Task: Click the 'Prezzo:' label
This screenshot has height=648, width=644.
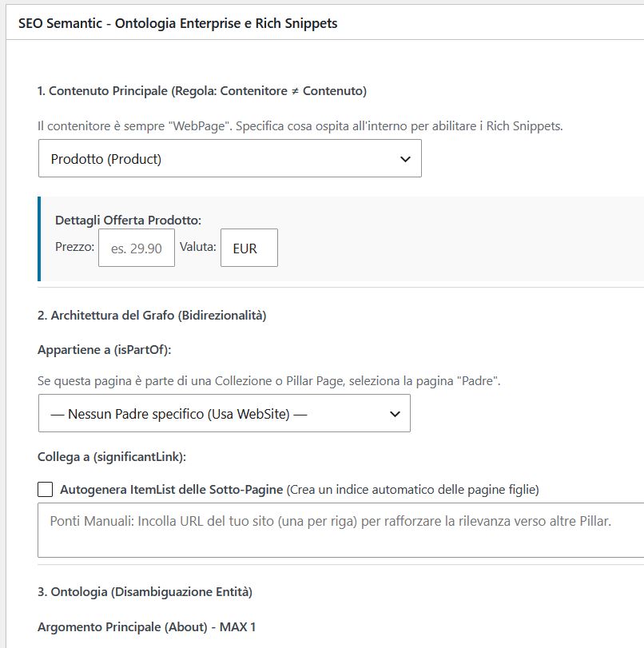Action: [75, 247]
